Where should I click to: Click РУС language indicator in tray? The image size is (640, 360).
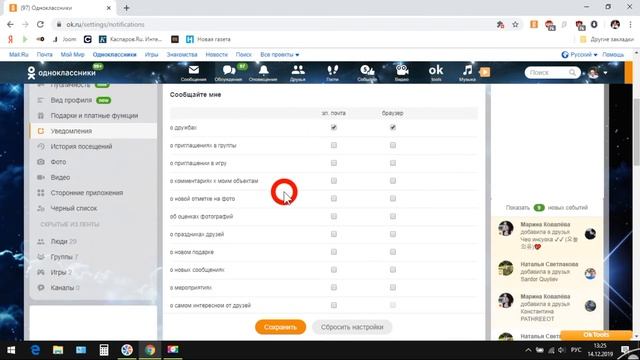coord(576,350)
